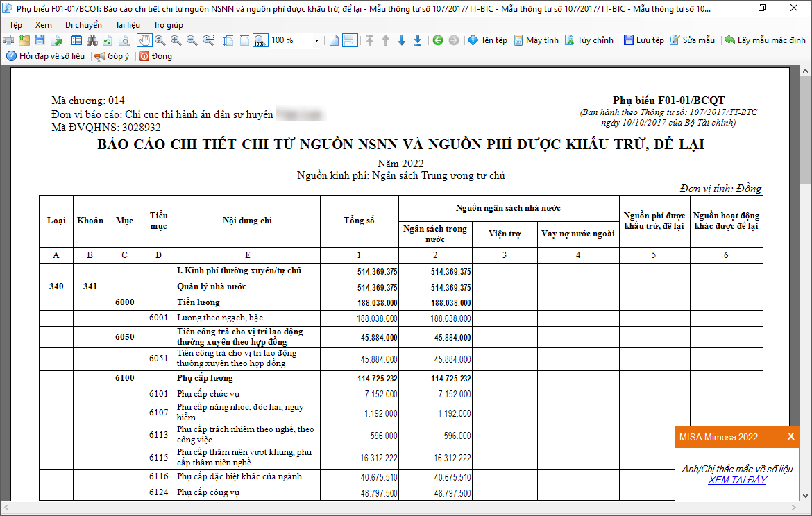The height and width of the screenshot is (516, 812).
Task: Click the Print icon in the toolbar
Action: (8, 40)
